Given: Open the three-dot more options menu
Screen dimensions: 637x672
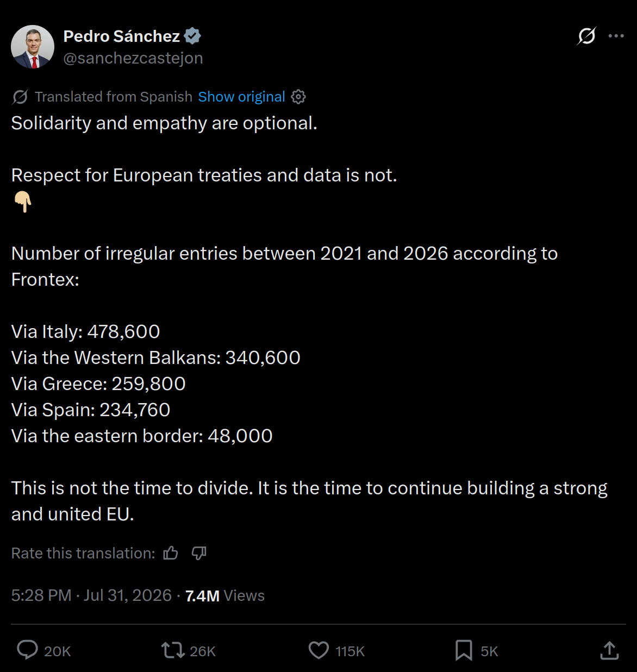Looking at the screenshot, I should (x=616, y=36).
